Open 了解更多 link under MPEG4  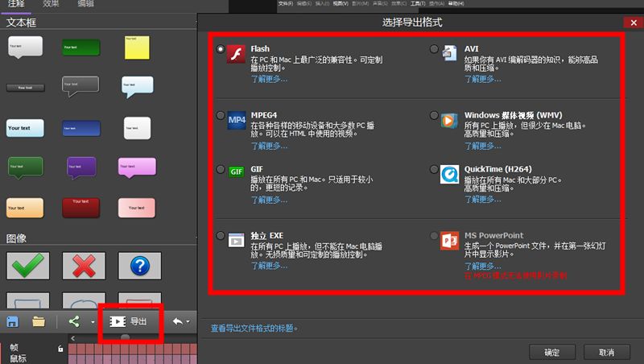pyautogui.click(x=269, y=146)
